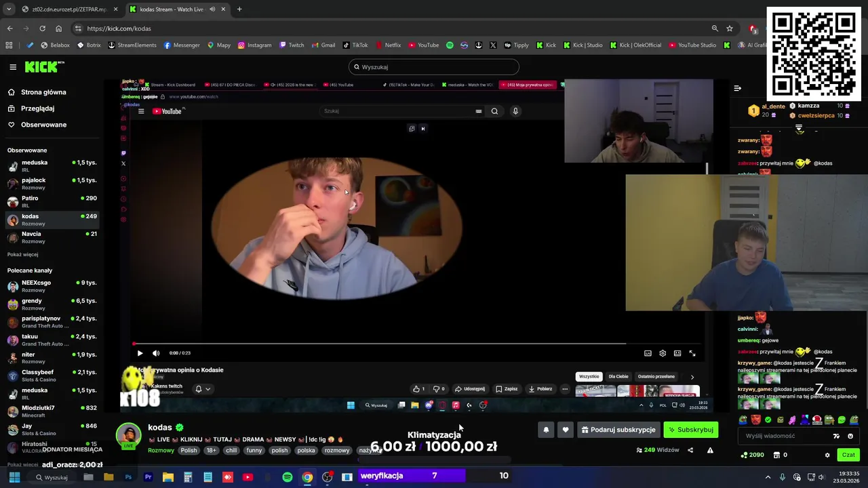Open NEEXcsgo recommended channel
This screenshot has width=868, height=488.
(x=52, y=286)
